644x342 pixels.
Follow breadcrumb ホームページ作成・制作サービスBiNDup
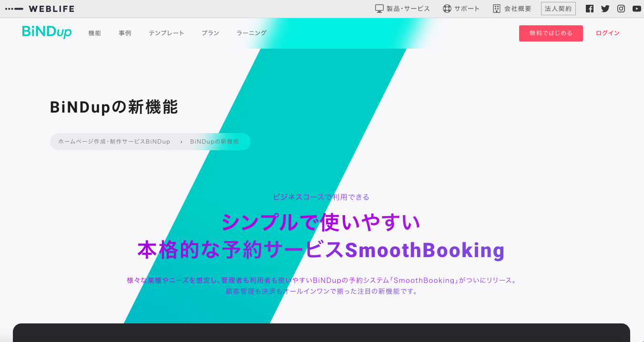pos(114,142)
